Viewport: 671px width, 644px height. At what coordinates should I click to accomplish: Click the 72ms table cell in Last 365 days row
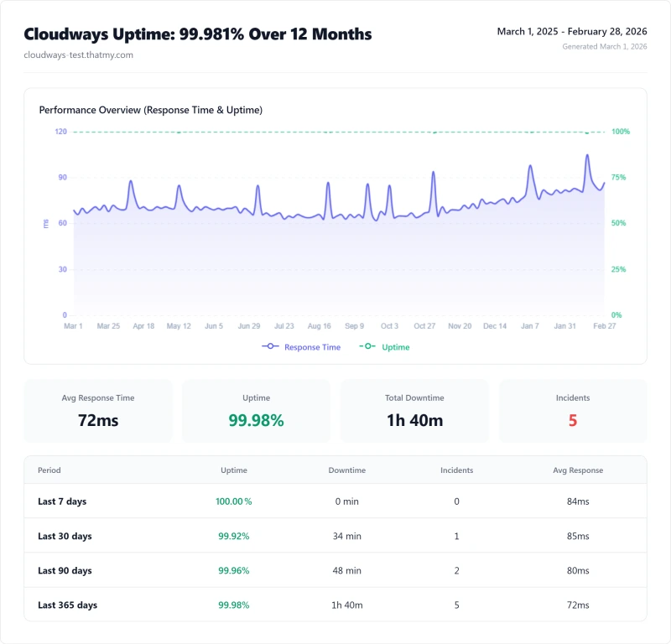[x=578, y=605]
